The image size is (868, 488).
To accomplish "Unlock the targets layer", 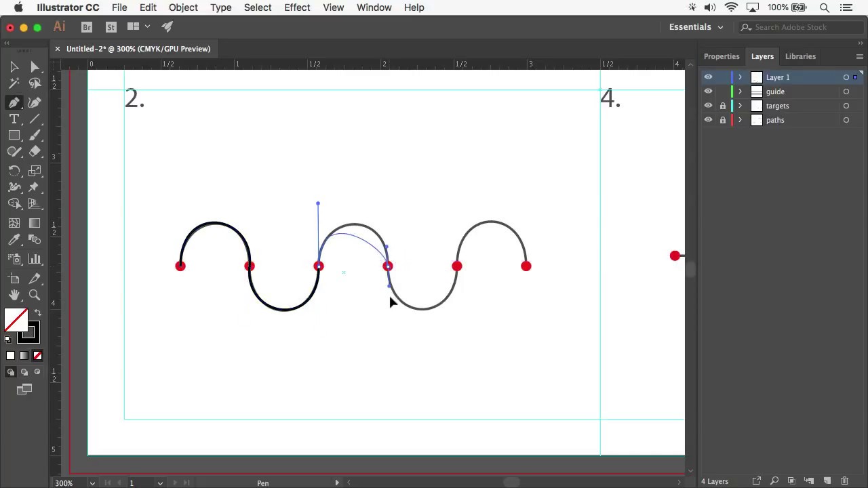I will point(722,106).
